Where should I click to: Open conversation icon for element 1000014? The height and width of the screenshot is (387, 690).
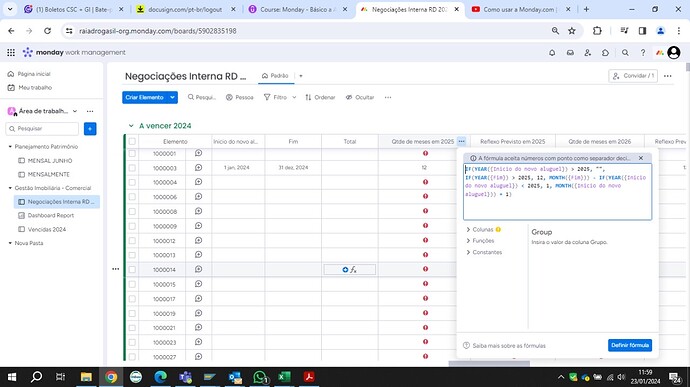pyautogui.click(x=198, y=269)
